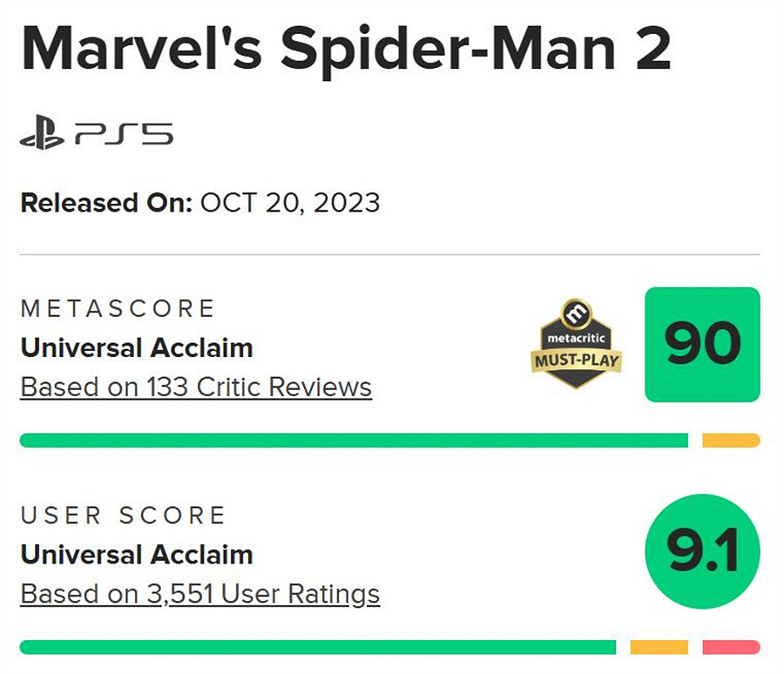
Task: Open the 3,551 User Ratings link
Action: click(200, 594)
